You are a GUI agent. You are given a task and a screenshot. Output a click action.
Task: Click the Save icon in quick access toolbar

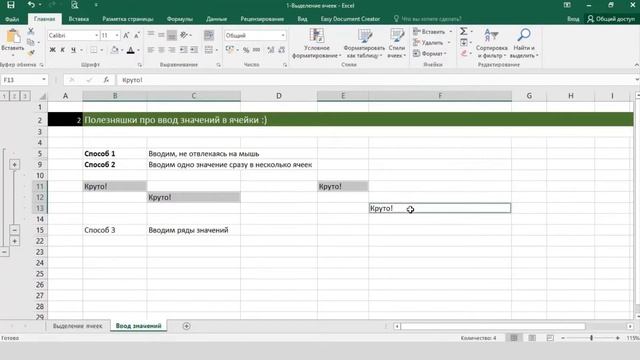click(x=11, y=5)
